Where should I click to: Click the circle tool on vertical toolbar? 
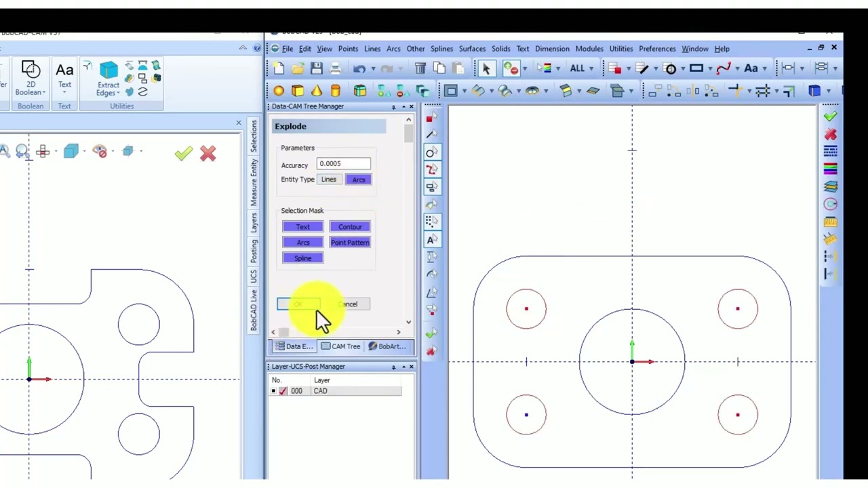[431, 152]
